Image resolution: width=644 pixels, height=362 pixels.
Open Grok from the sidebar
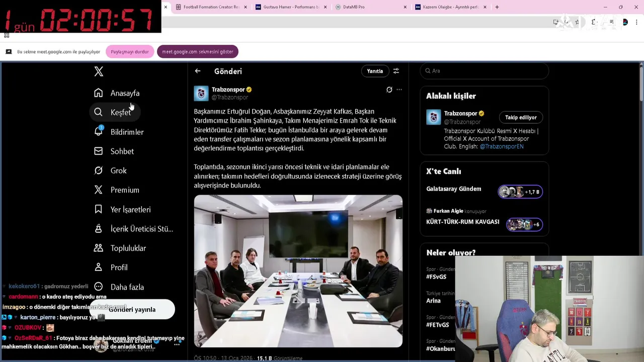110,170
